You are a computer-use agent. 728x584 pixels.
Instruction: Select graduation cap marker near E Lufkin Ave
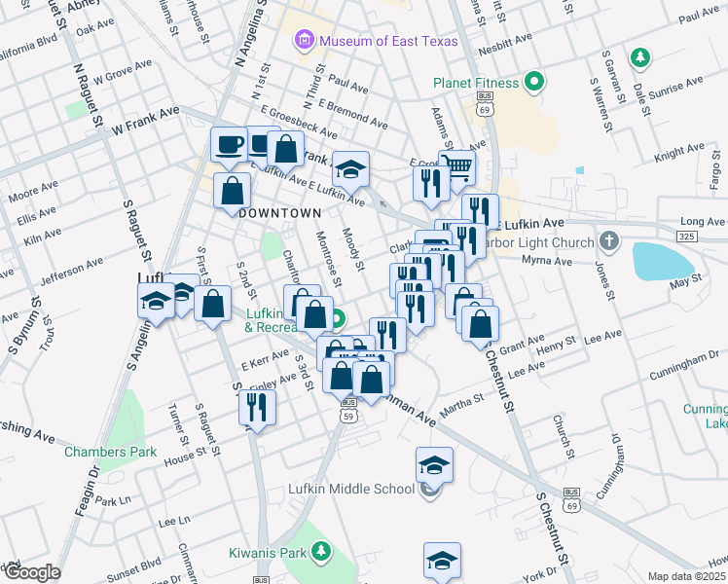coord(350,170)
